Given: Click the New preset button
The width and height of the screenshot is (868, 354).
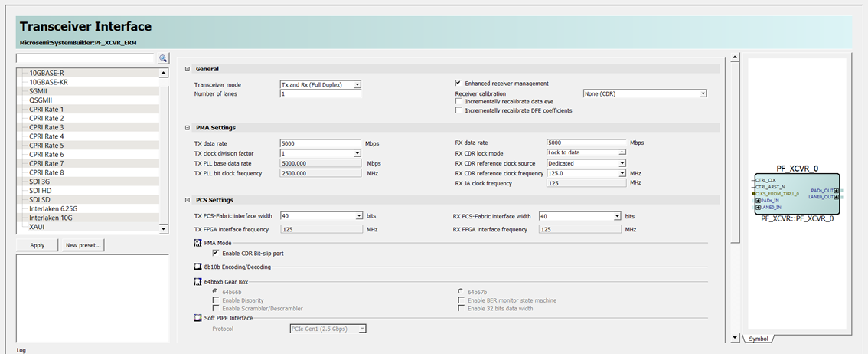Looking at the screenshot, I should (x=84, y=245).
